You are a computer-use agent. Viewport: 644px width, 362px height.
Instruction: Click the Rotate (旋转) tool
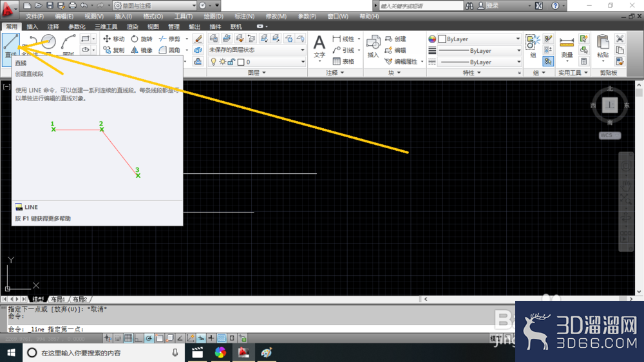pos(142,39)
